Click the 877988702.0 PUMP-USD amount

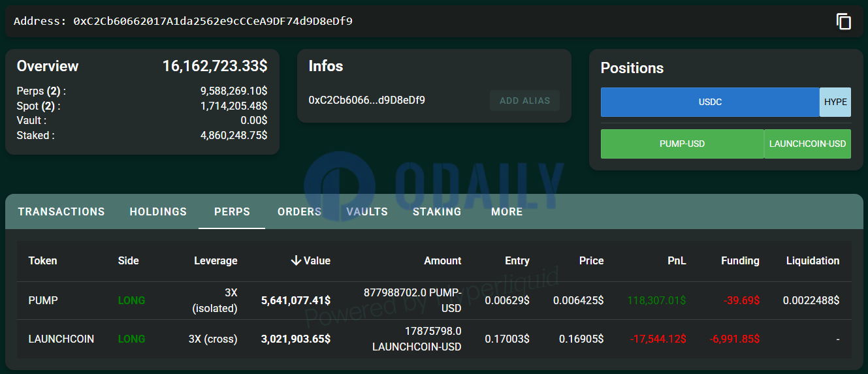[412, 300]
